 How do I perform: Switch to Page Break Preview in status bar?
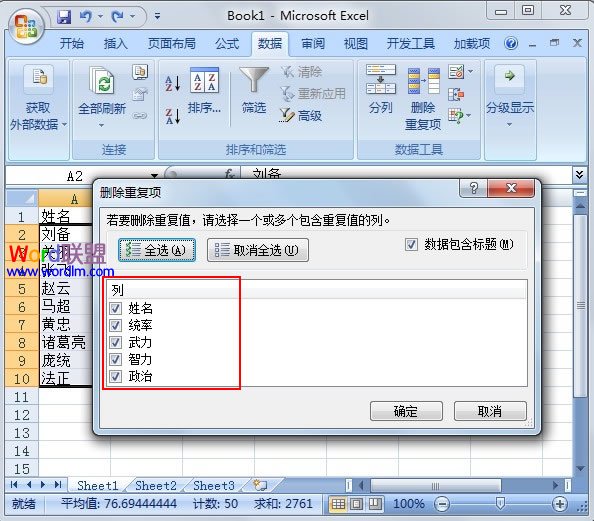[375, 504]
